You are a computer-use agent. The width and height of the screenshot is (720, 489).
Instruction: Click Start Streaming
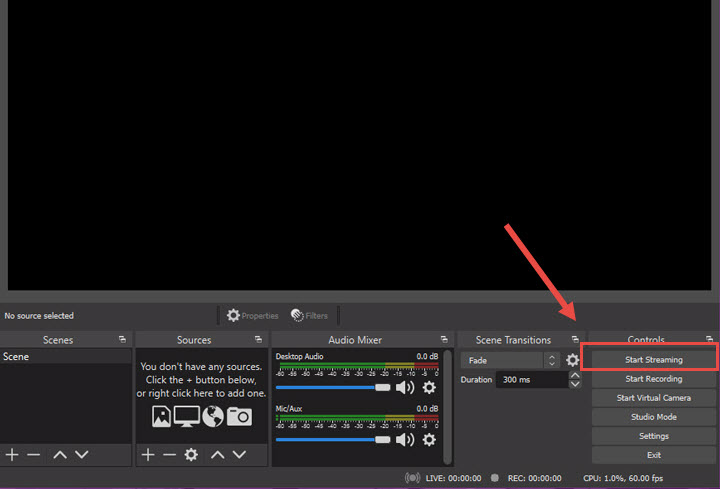tap(653, 360)
